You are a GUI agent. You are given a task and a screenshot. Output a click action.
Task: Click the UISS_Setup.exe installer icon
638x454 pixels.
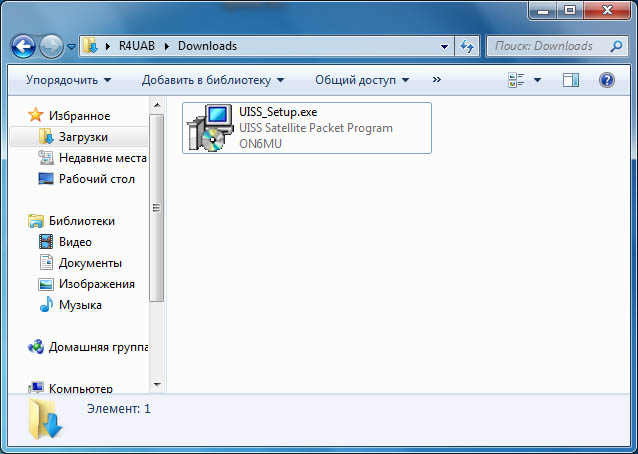point(210,128)
